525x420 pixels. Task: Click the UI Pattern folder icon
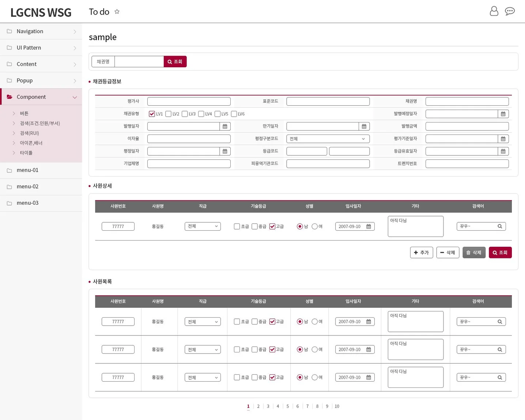click(10, 48)
